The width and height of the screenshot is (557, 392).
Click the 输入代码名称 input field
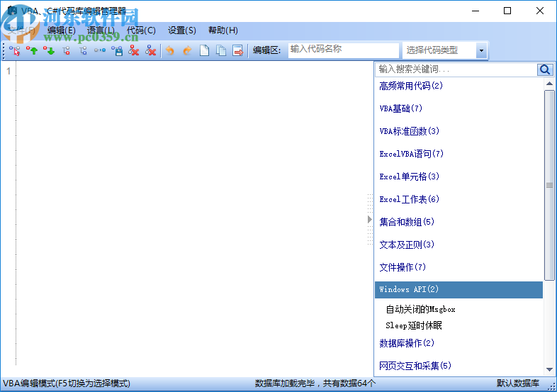(344, 50)
